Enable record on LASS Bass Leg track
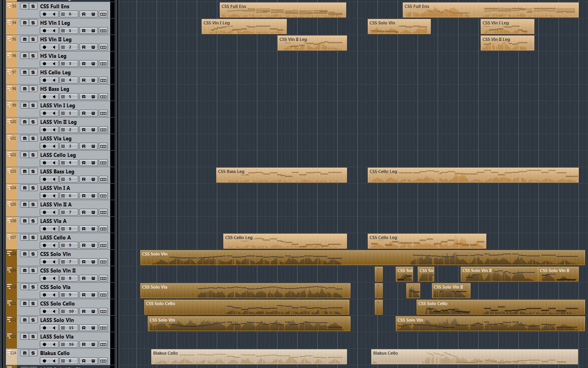588x368 pixels. [x=44, y=179]
